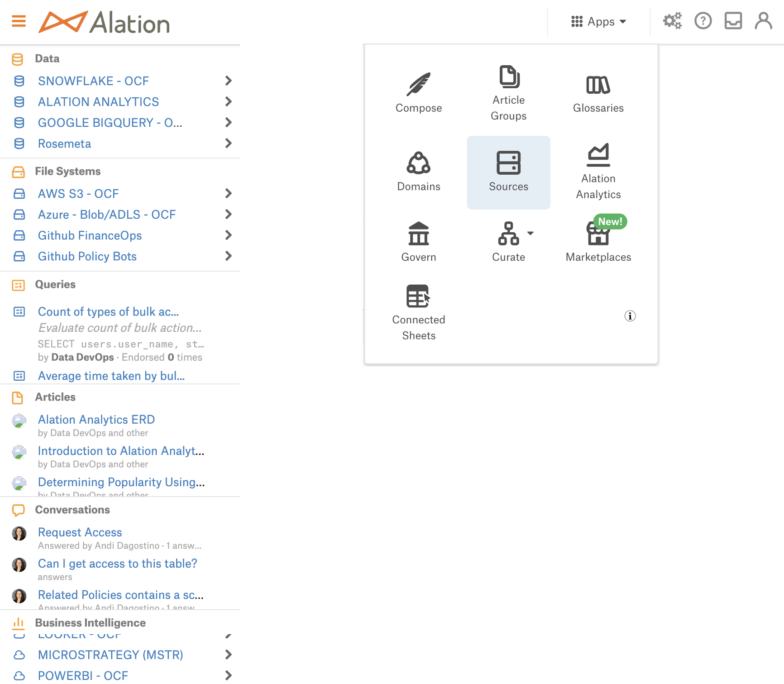
Task: Expand Github FinanceOps chevron
Action: pyautogui.click(x=228, y=235)
